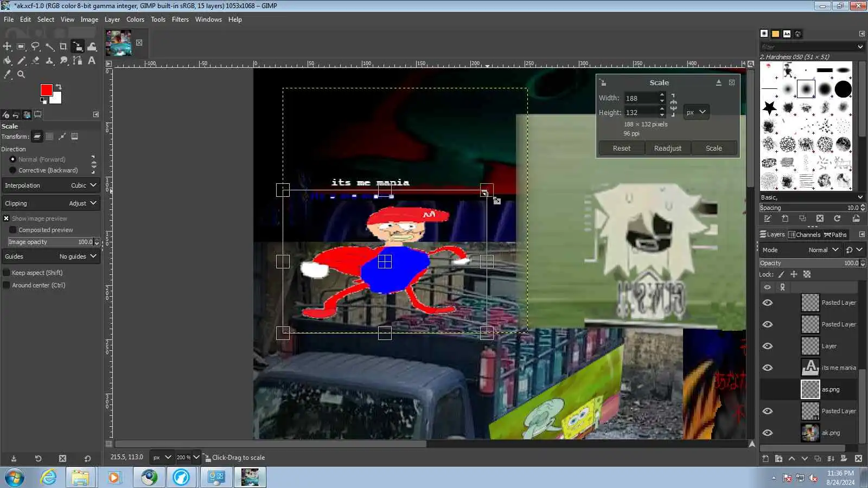Screen dimensions: 868x488
Task: Select the Warp Transform tool
Action: (x=92, y=47)
